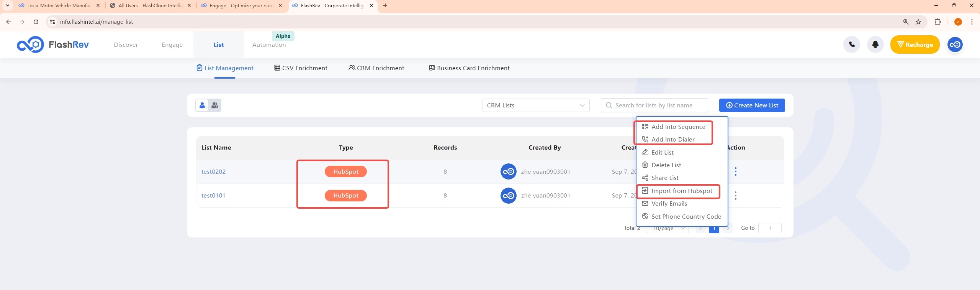
Task: Open Chrome three-dot menu
Action: (972, 22)
